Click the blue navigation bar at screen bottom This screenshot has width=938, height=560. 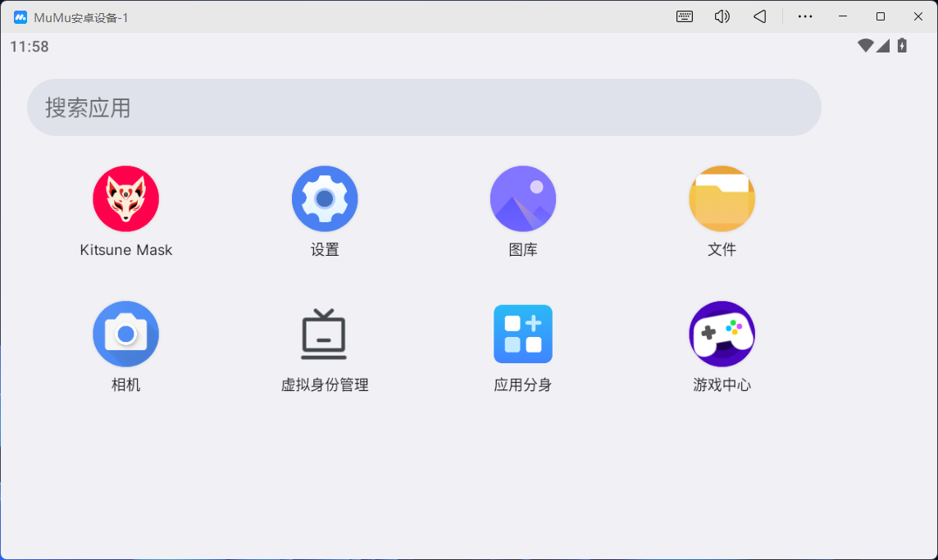469,556
